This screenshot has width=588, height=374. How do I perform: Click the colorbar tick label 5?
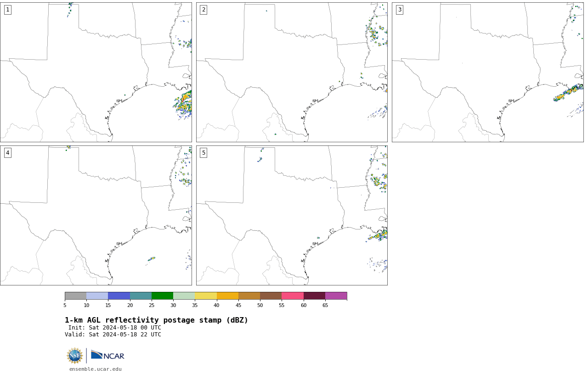65,305
